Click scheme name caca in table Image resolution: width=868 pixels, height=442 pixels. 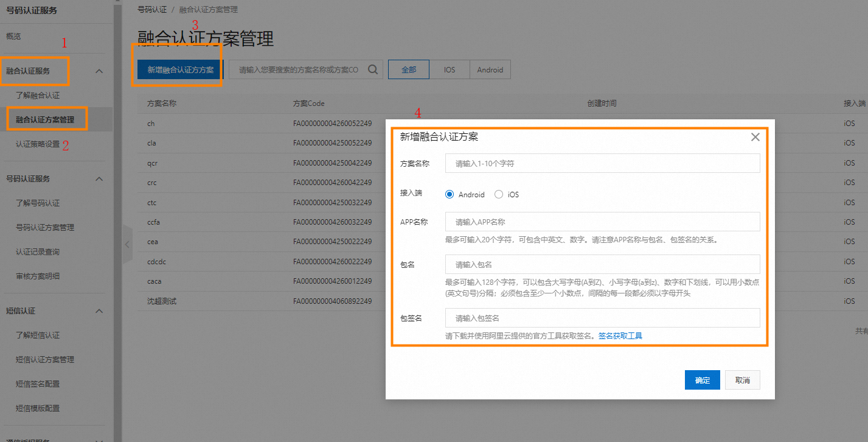[155, 281]
